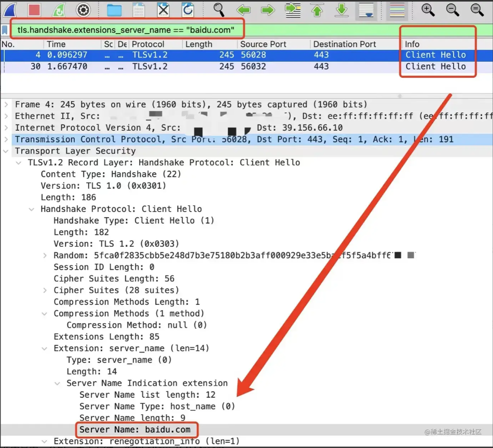Select Compression Method: null (0) line
Image resolution: width=493 pixels, height=448 pixels.
tap(137, 325)
